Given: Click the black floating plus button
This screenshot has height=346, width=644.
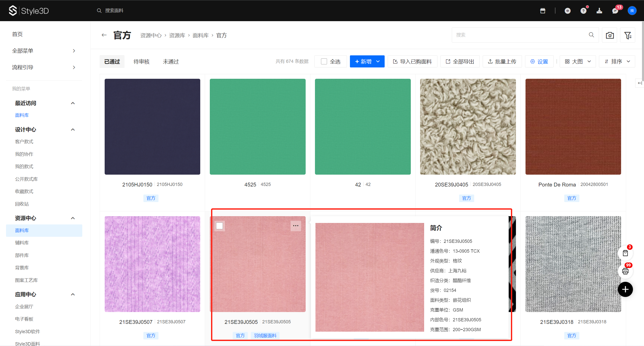Looking at the screenshot, I should click(x=625, y=289).
